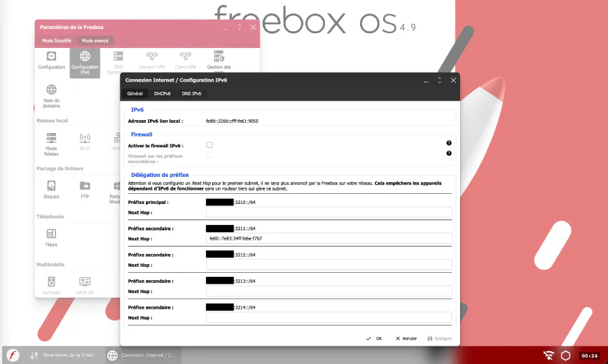Viewport: 608px width, 364px height.
Task: Click the Nom de domaine icon
Action: 51,95
